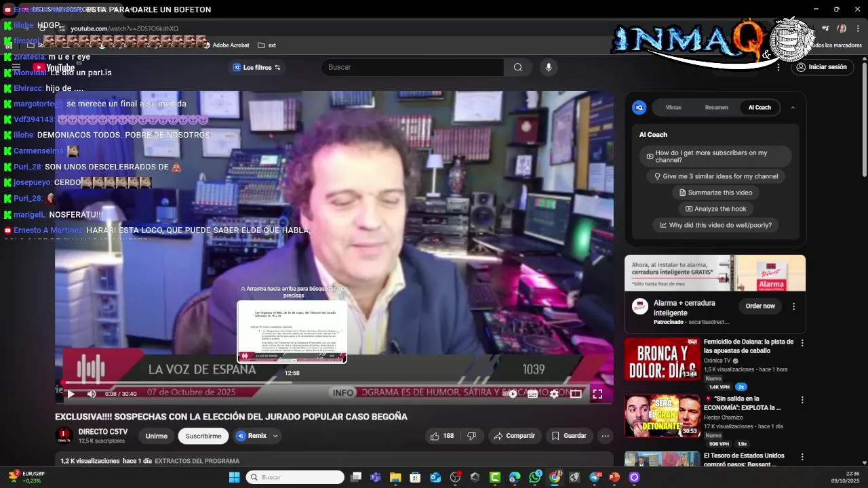Toggle subtitles on the video player

pos(533,394)
